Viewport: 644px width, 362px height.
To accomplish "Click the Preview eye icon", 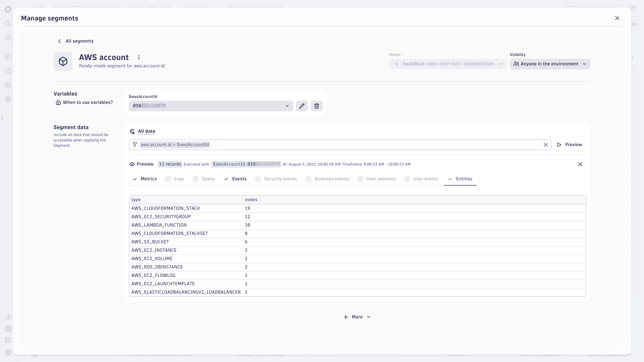I will pos(132,164).
